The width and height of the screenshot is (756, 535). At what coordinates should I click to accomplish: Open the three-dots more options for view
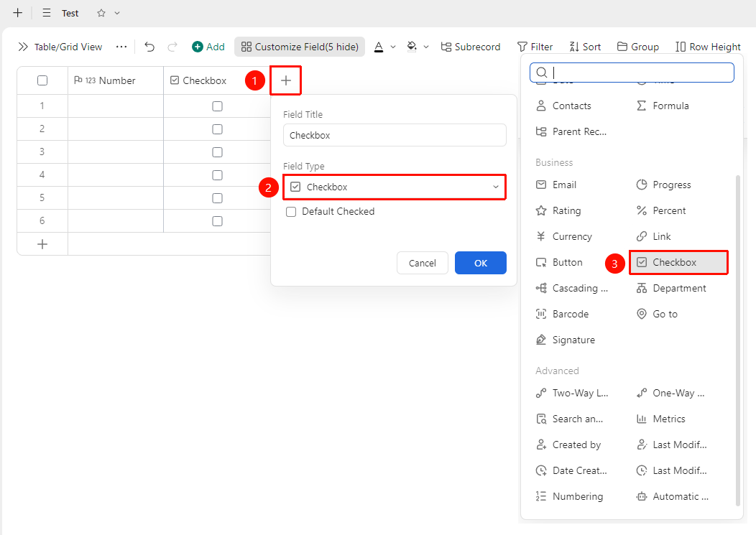[121, 47]
